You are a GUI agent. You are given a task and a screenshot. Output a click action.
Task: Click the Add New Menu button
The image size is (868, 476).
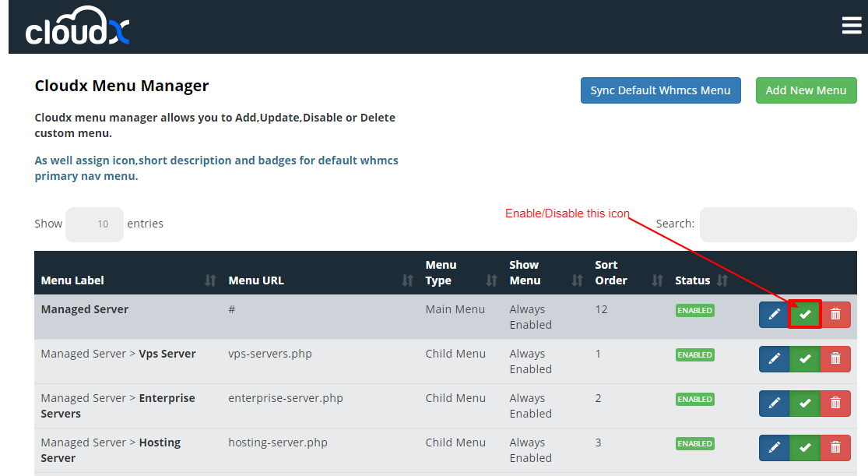click(x=806, y=90)
